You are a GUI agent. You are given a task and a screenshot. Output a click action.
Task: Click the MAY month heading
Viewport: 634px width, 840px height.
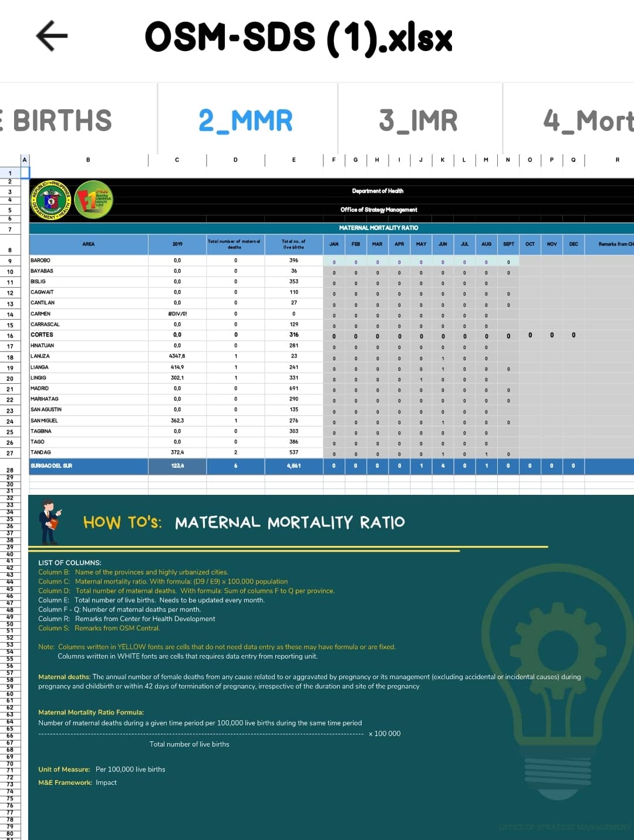[421, 244]
